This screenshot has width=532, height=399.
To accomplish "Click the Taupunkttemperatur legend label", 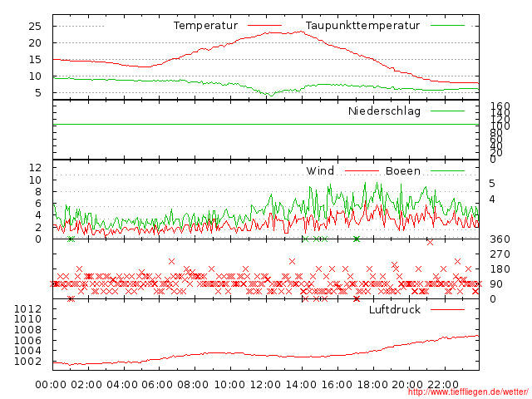I will point(362,26).
